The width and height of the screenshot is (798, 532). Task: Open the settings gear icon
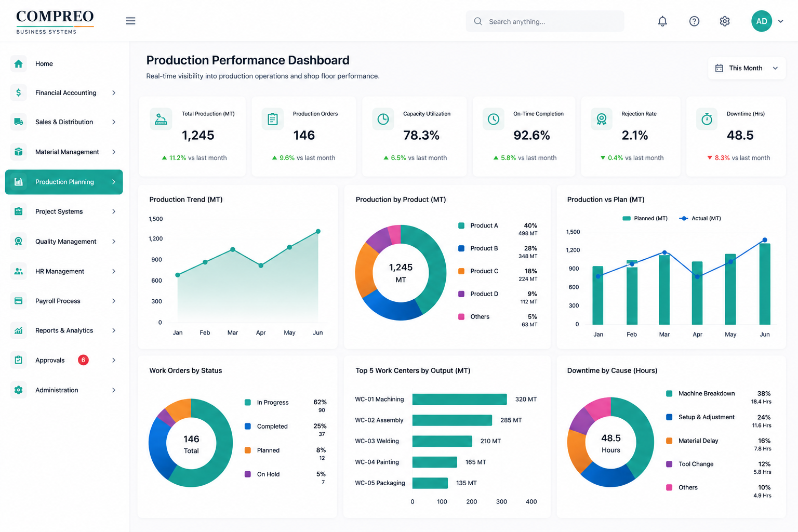725,21
